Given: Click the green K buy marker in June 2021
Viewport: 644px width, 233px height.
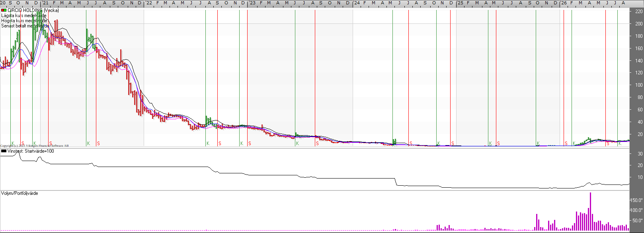Looking at the screenshot, I should click(x=88, y=143).
